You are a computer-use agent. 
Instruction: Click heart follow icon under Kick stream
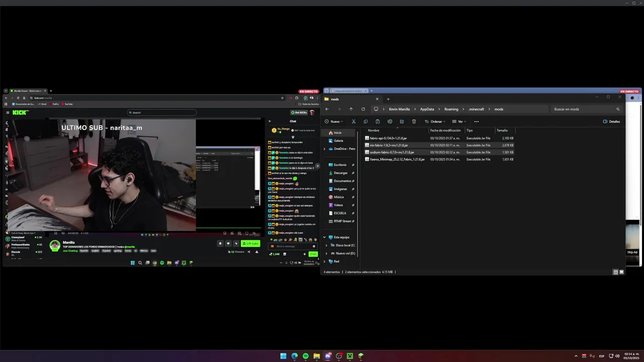coord(228,243)
